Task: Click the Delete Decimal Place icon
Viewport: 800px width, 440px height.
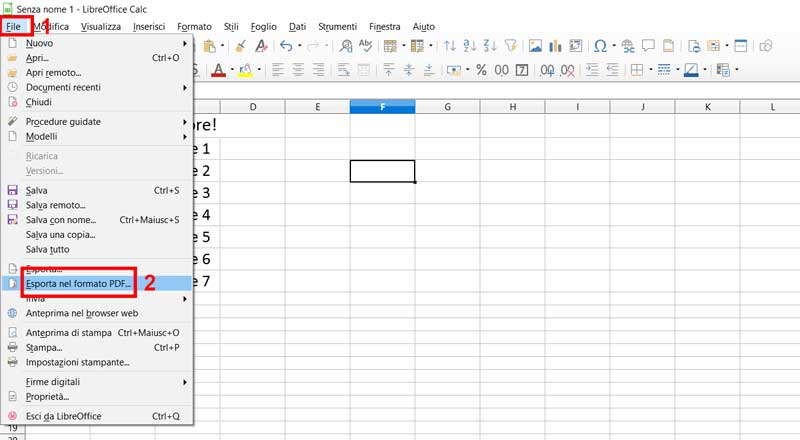Action: coord(567,70)
